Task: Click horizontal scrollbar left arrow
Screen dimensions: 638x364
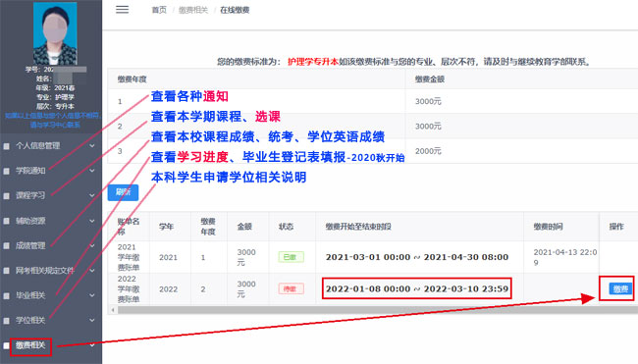Action: coord(113,310)
